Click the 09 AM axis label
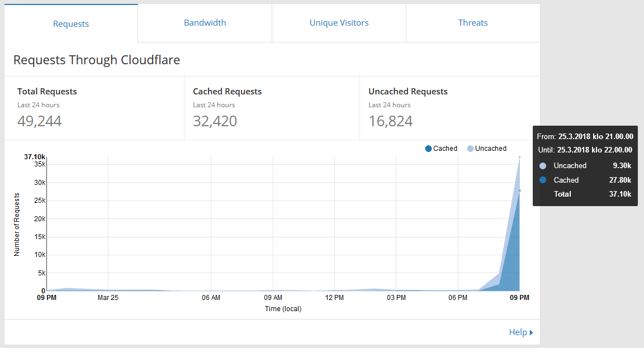This screenshot has width=644, height=348. coord(273,298)
